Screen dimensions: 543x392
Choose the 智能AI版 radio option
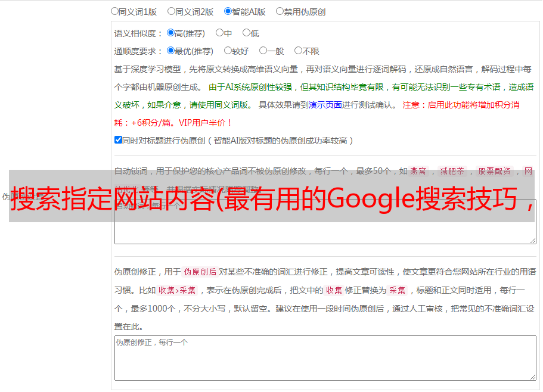point(228,11)
